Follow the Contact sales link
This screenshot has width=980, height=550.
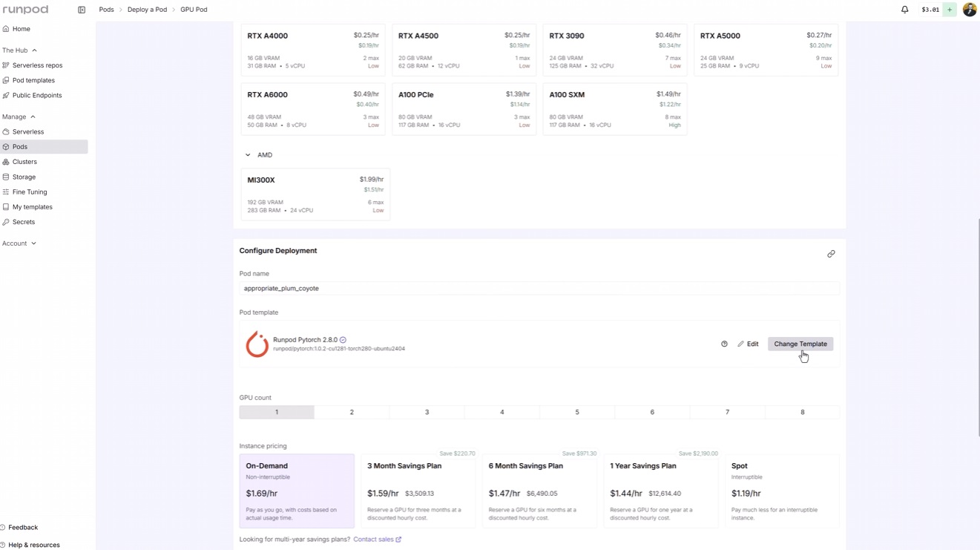377,540
